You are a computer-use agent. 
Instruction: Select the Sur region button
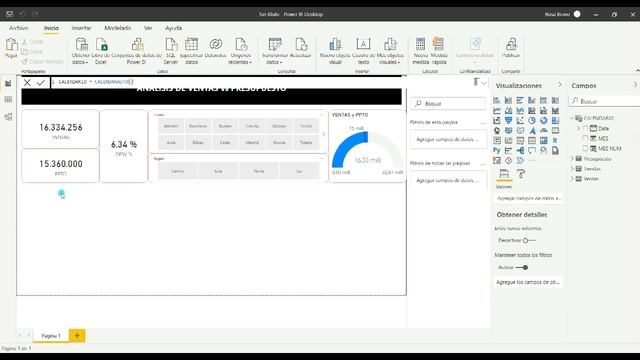point(299,171)
